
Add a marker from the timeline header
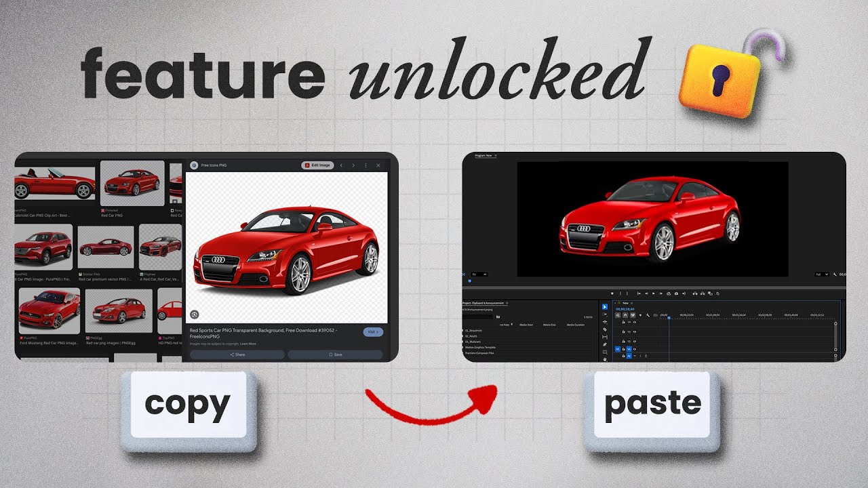(641, 315)
